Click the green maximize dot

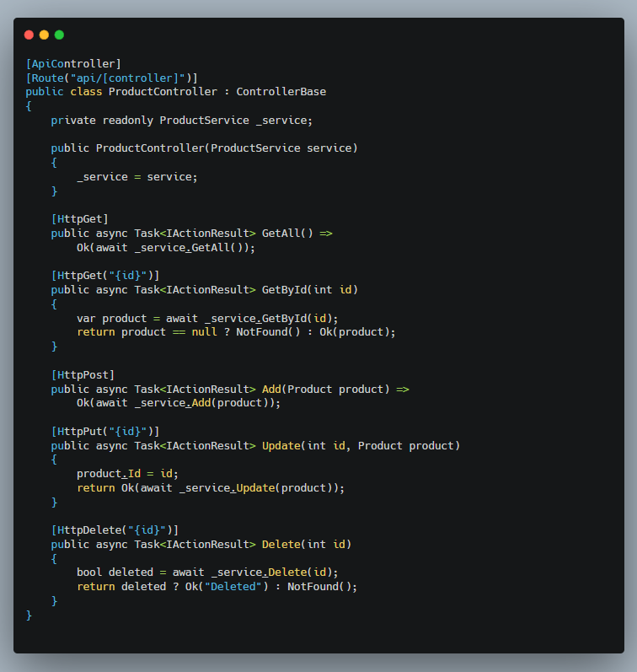59,35
